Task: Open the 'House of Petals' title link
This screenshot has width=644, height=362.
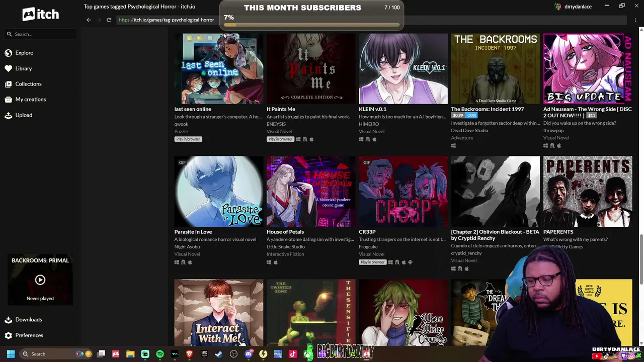Action: click(285, 232)
